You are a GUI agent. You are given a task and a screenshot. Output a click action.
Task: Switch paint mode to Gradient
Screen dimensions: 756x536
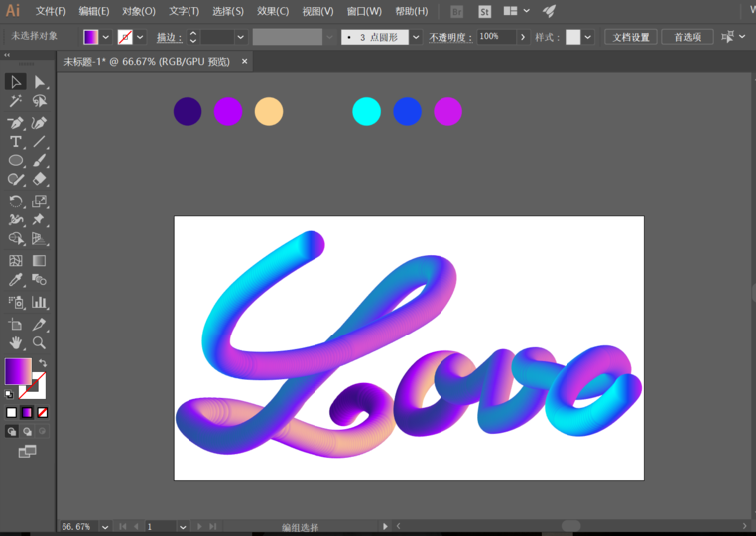point(27,412)
